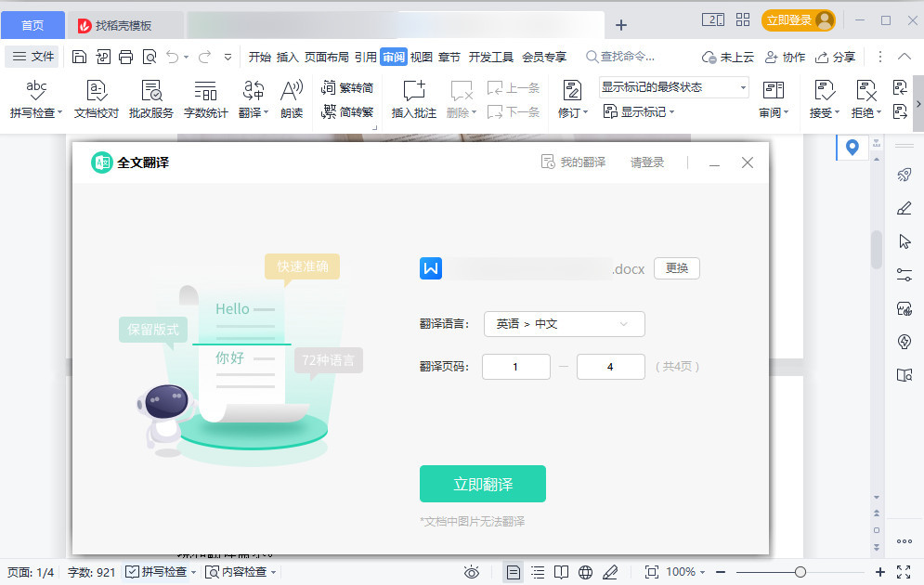Toggle the 内容检查 option in status bar
This screenshot has height=585, width=924.
pos(236,572)
